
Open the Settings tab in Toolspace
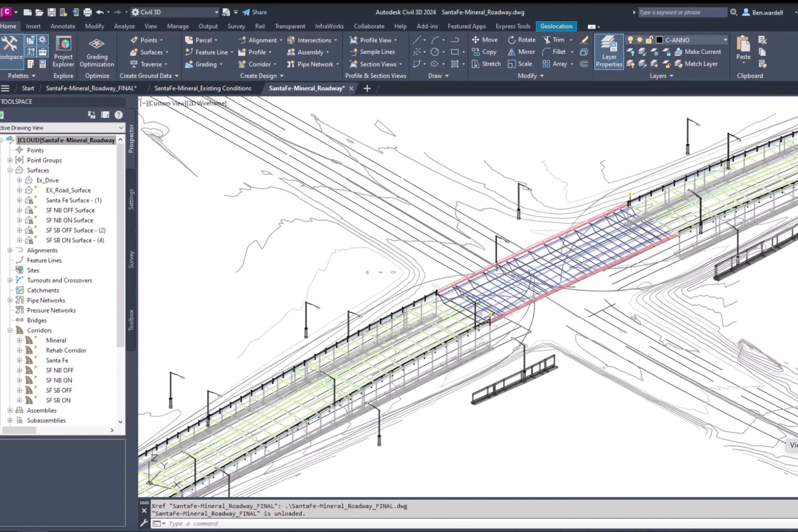pyautogui.click(x=131, y=199)
